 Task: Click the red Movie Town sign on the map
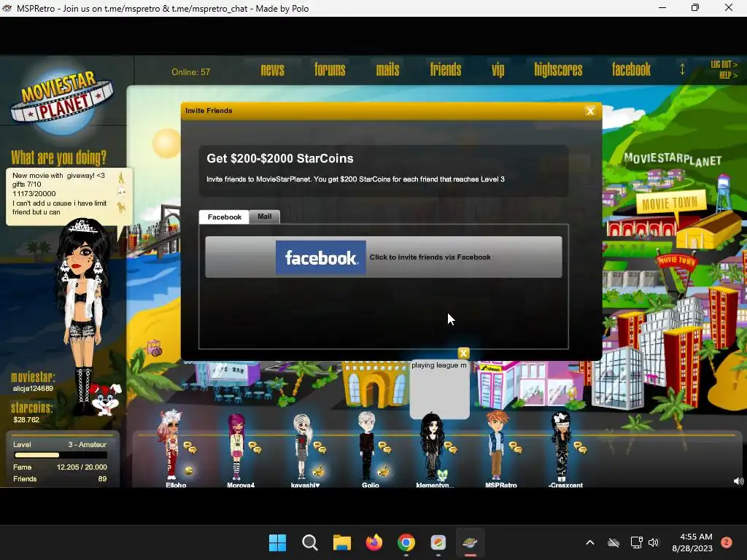676,260
